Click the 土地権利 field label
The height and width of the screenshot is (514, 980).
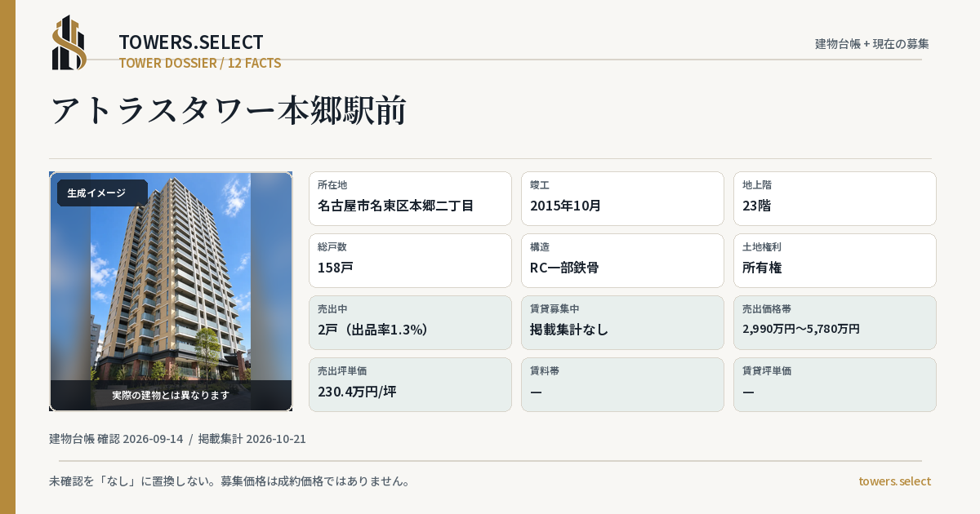click(x=762, y=247)
